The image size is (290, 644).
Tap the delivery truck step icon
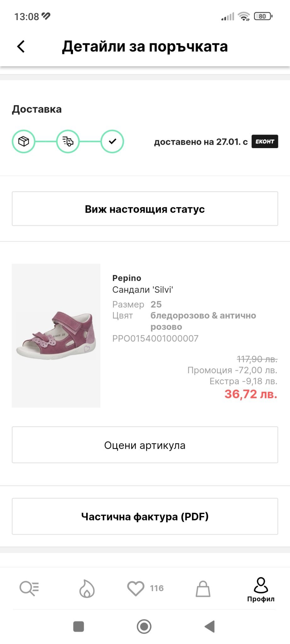click(68, 142)
